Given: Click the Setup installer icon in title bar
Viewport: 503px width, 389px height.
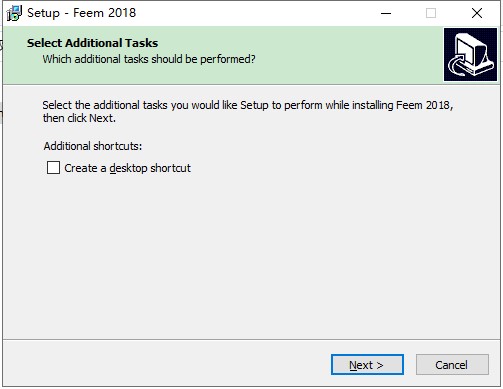Looking at the screenshot, I should point(14,13).
